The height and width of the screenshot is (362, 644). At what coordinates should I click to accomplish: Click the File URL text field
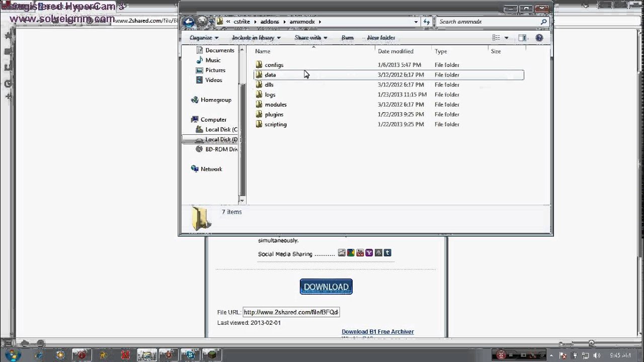[291, 312]
